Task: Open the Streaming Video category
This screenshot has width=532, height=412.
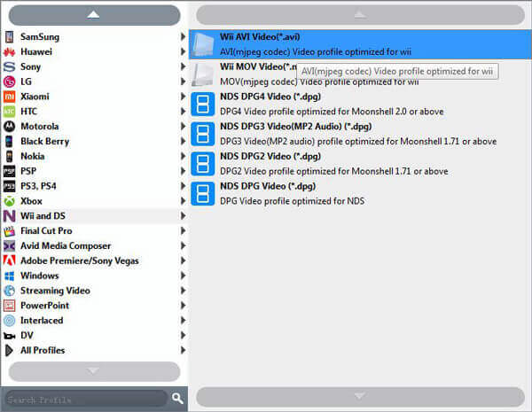Action: (x=94, y=291)
